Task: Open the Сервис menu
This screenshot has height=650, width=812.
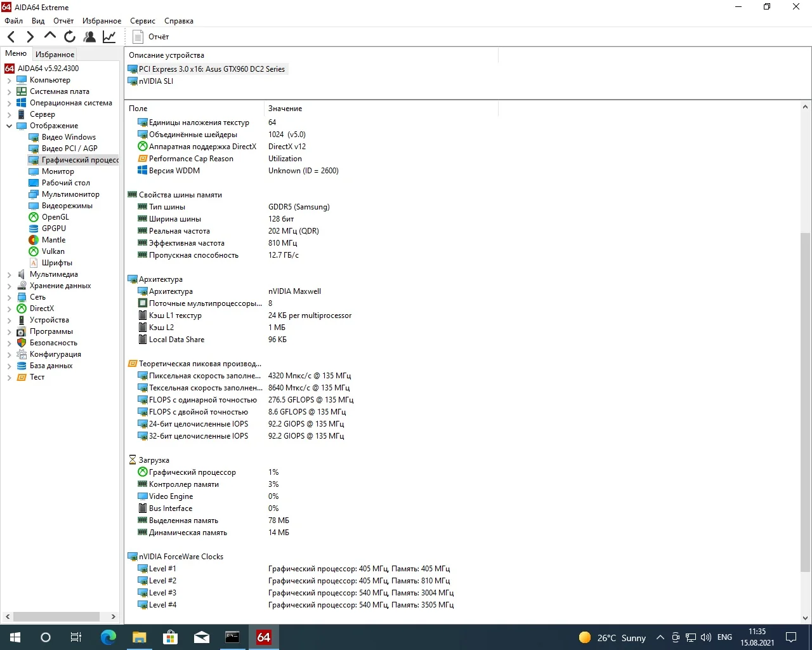Action: tap(143, 21)
